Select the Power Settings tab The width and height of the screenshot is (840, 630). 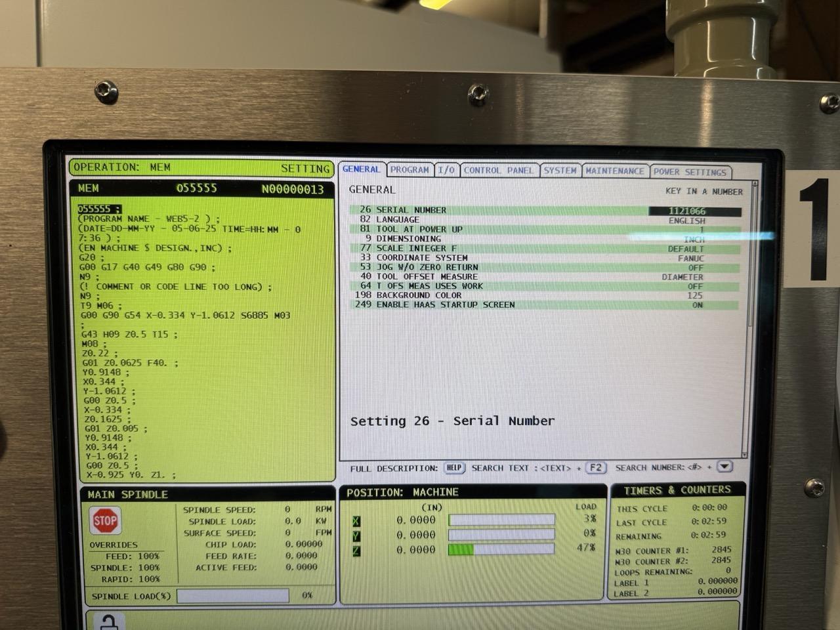690,172
